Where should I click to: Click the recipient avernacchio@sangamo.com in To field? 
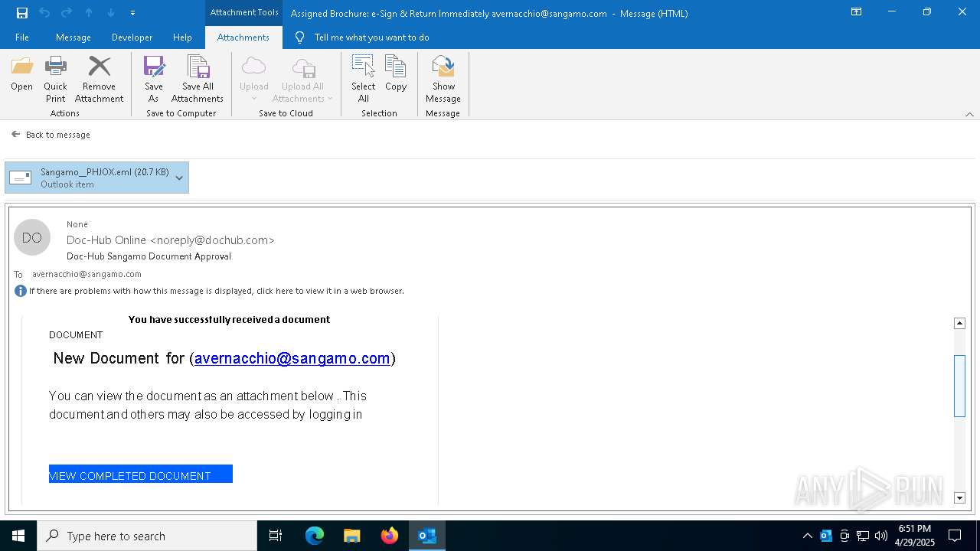pyautogui.click(x=87, y=274)
